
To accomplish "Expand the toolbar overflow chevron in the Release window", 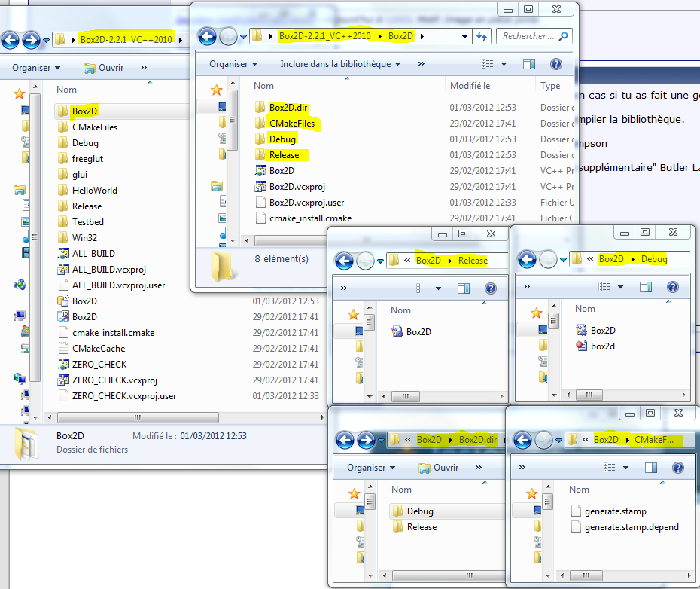I will 344,288.
